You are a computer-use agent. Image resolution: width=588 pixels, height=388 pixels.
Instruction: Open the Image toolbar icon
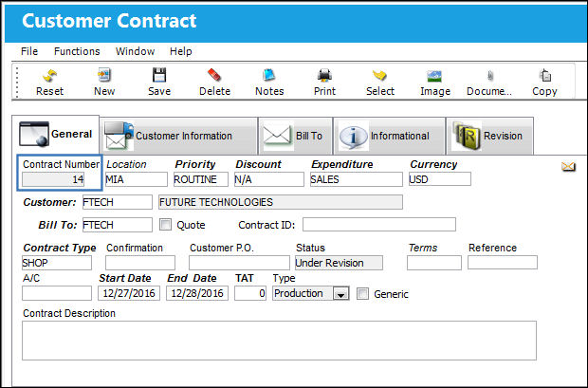click(434, 76)
